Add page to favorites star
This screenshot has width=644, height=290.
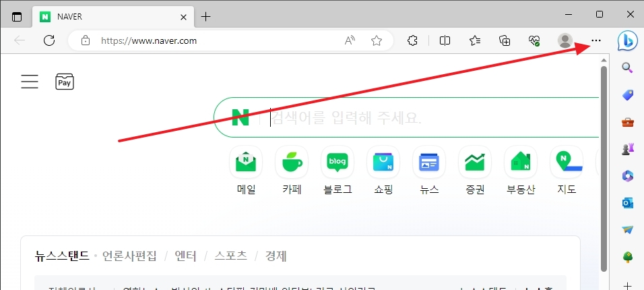[376, 40]
